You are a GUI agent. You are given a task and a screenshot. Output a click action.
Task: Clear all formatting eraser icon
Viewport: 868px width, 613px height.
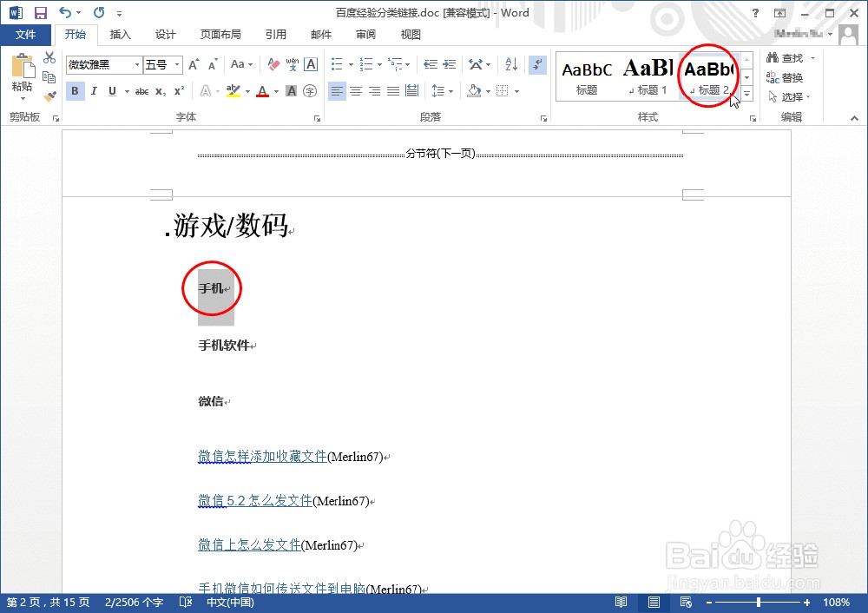[x=273, y=65]
